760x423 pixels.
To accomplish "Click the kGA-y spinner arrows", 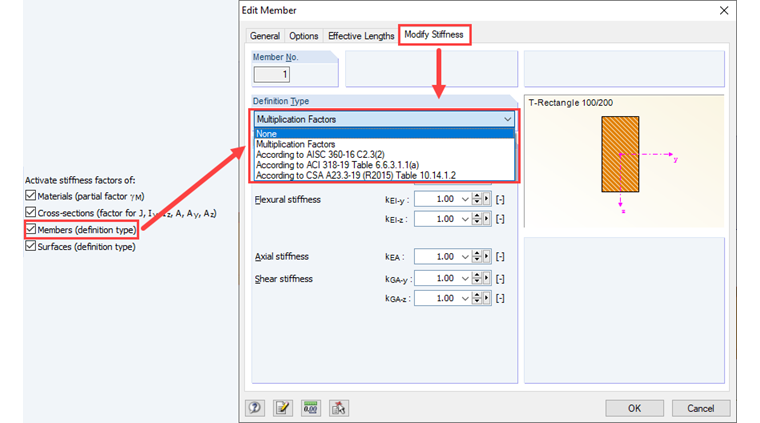I will 476,278.
